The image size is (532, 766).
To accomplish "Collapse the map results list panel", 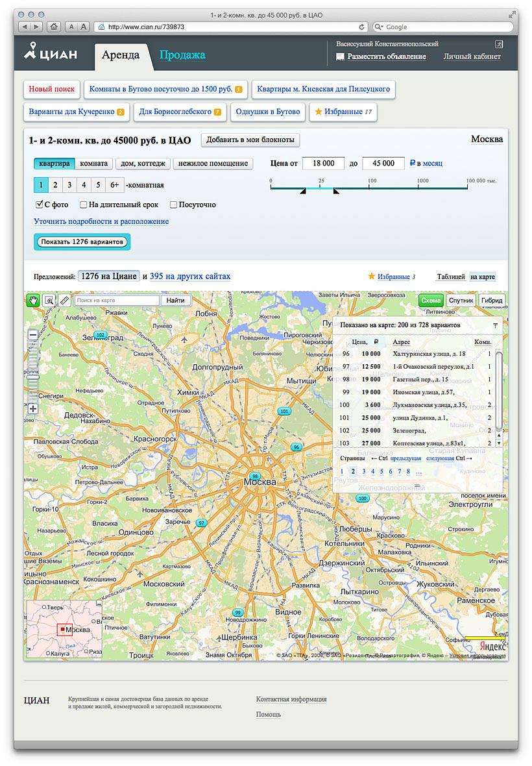I will [x=496, y=325].
